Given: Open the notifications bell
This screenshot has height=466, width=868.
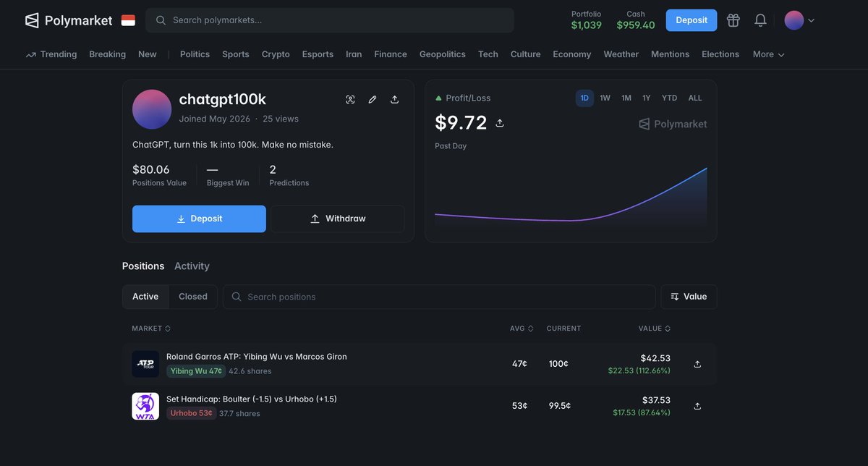Looking at the screenshot, I should [760, 20].
